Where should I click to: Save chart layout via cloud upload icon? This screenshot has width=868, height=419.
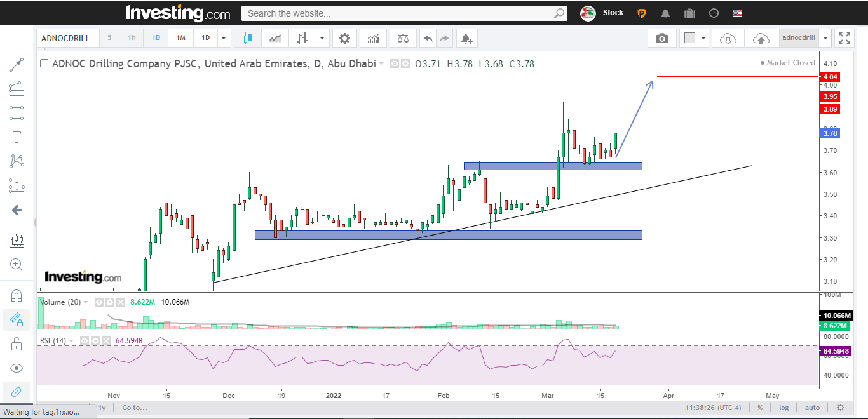coord(761,38)
